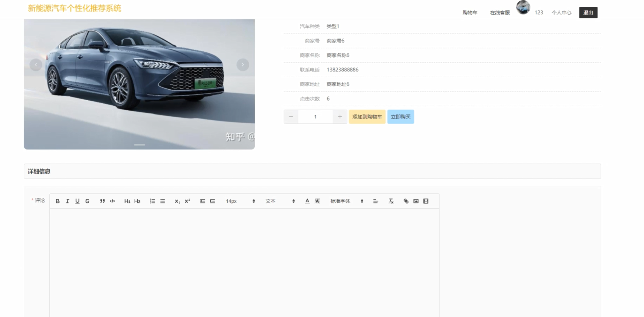Click the 点击次数 label
644x317 pixels.
point(310,99)
